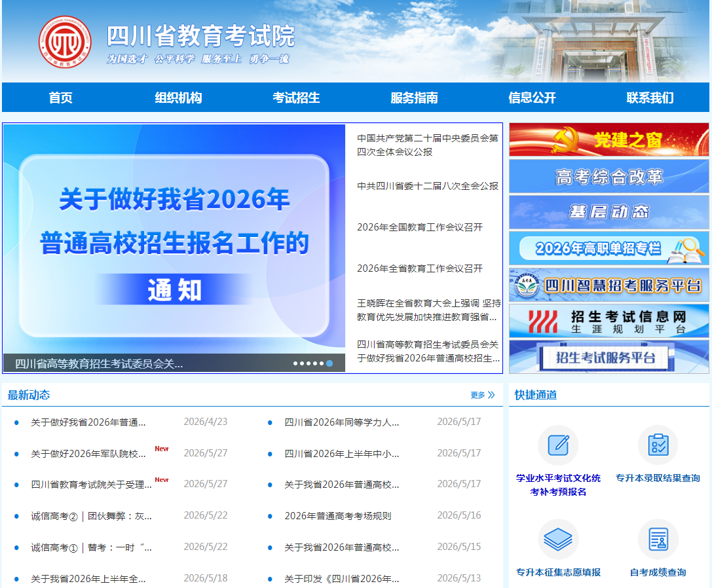The image size is (712, 588).
Task: Click the date 2026/5/16
Action: click(459, 515)
